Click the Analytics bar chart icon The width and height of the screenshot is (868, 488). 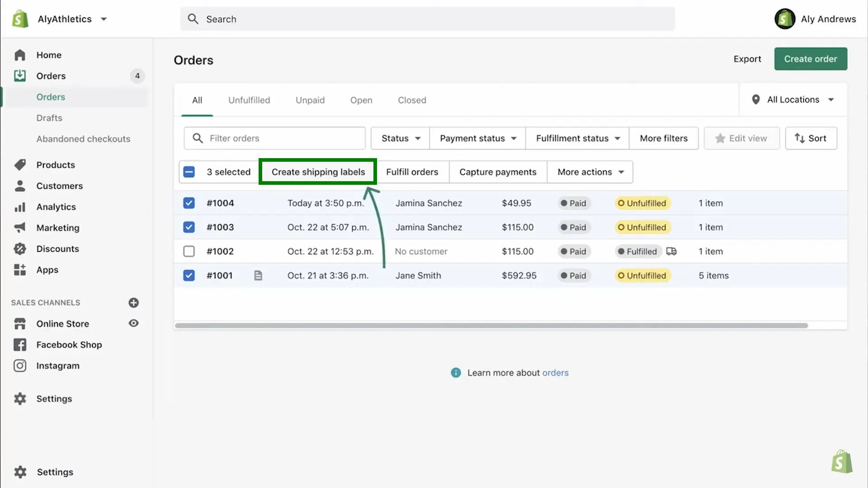coord(20,207)
